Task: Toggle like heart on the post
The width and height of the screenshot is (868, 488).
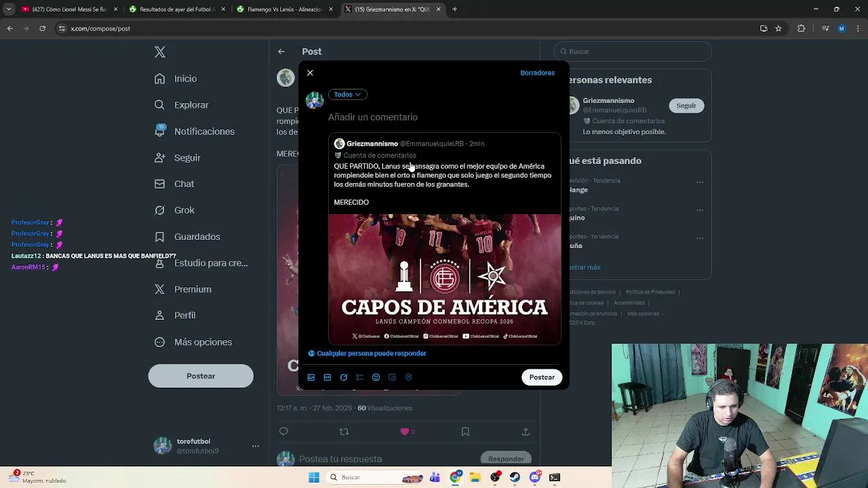Action: tap(405, 432)
